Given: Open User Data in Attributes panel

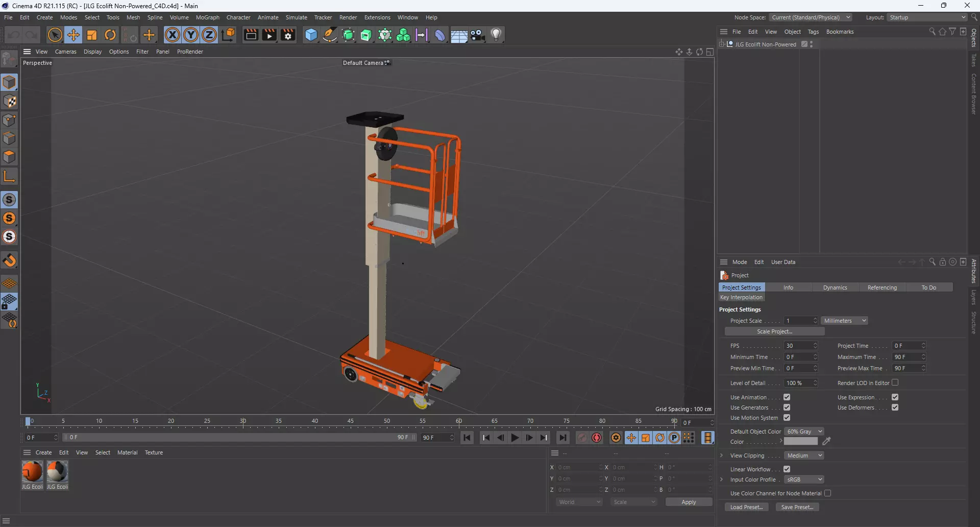Looking at the screenshot, I should [783, 262].
